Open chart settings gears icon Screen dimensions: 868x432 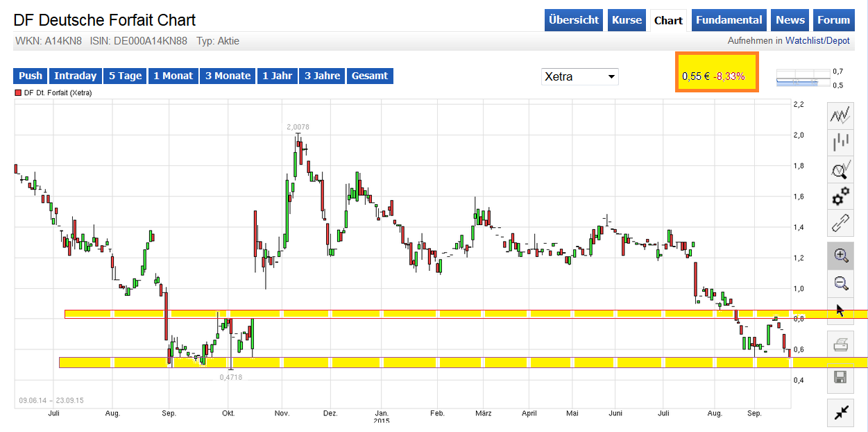coord(841,197)
